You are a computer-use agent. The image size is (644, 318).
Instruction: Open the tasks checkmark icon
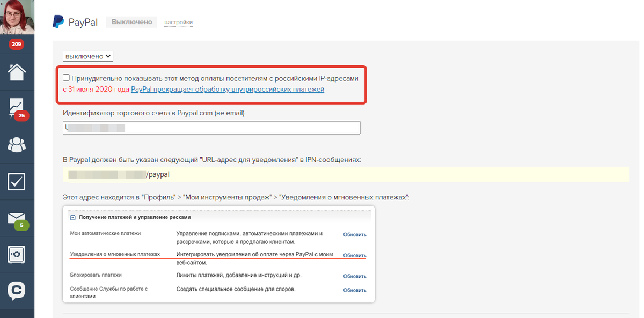(x=17, y=181)
